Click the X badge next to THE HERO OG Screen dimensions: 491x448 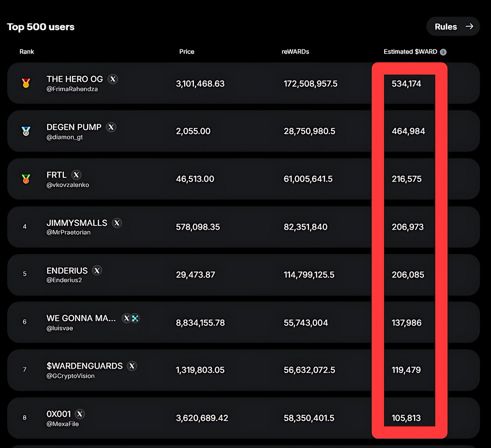[x=113, y=79]
